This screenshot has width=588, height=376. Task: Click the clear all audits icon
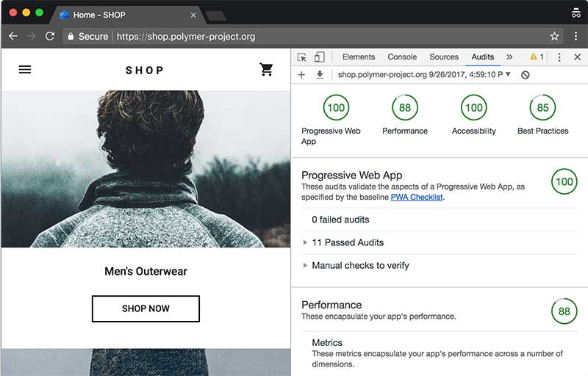(525, 75)
